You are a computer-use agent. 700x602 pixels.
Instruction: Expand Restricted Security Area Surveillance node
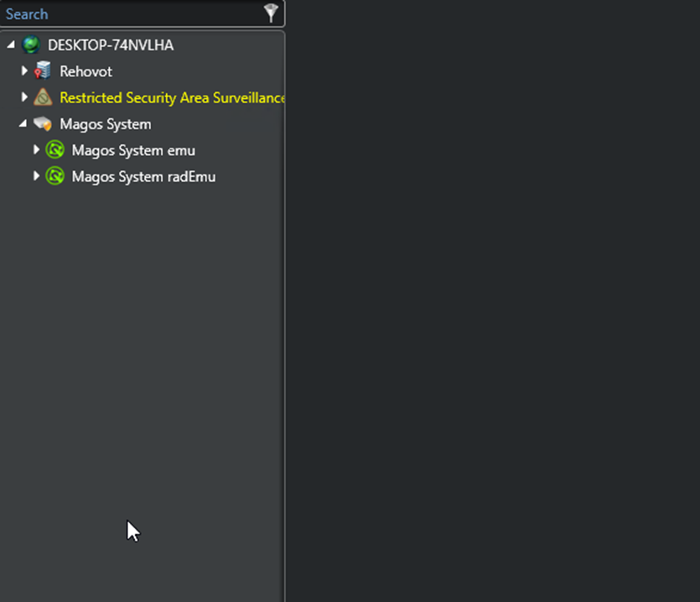24,97
